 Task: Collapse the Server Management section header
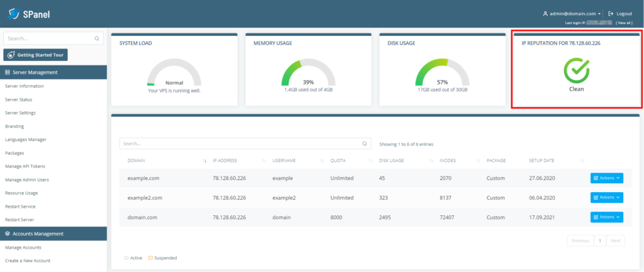point(53,72)
